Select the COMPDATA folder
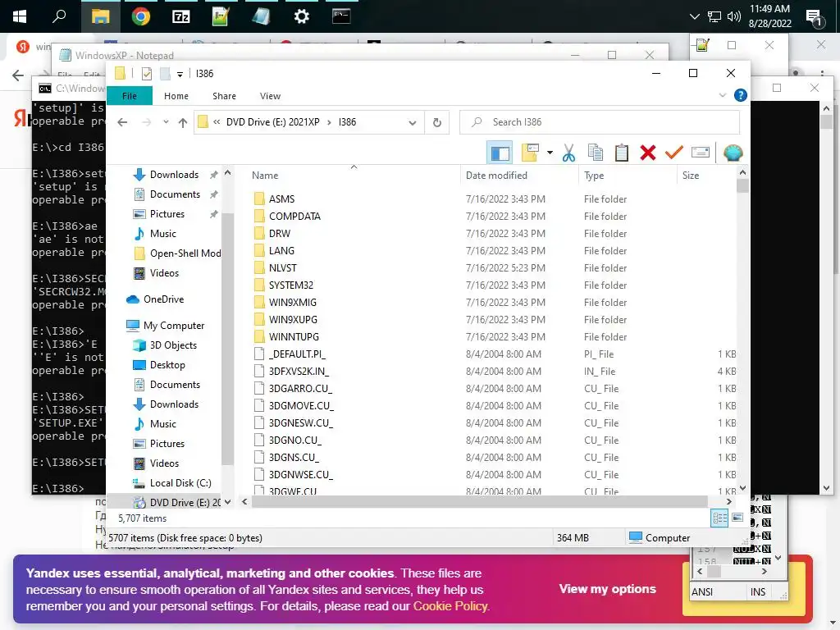Image resolution: width=840 pixels, height=630 pixels. [294, 216]
